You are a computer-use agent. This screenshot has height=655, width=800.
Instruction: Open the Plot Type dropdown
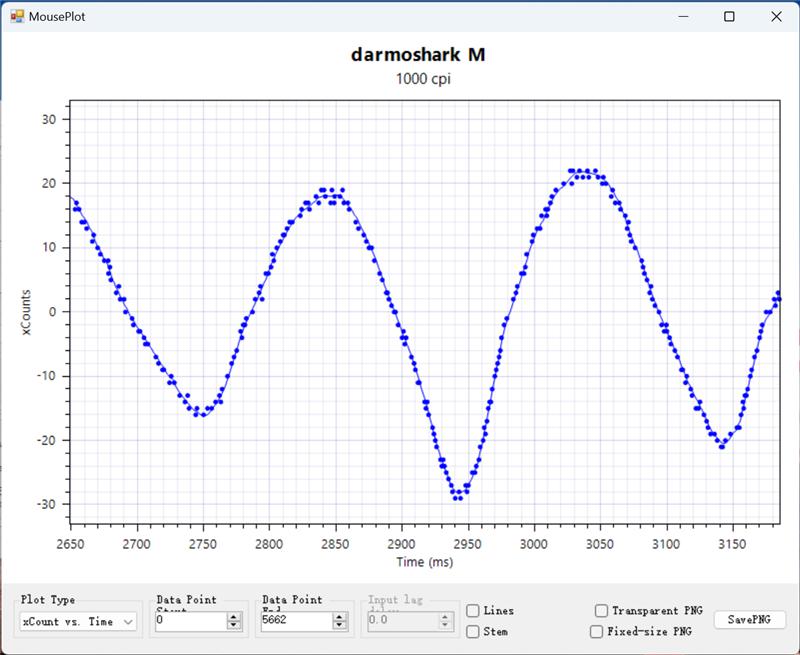click(x=78, y=621)
